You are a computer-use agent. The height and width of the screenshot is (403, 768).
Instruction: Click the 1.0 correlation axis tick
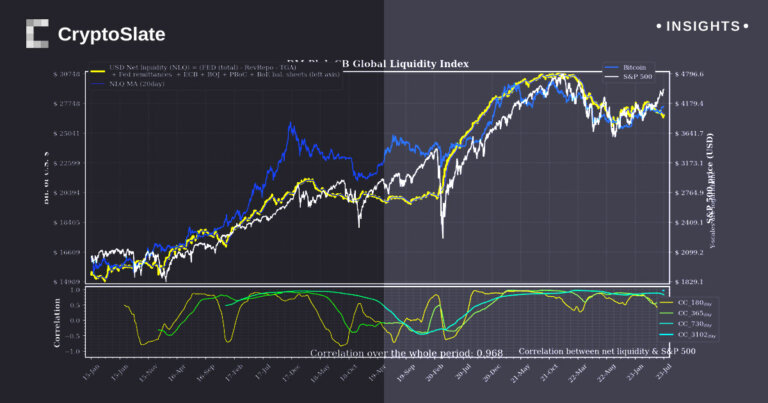[x=74, y=290]
